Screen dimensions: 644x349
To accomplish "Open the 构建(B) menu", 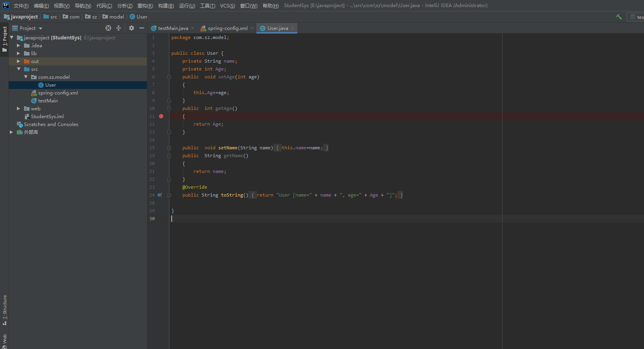I will (166, 6).
